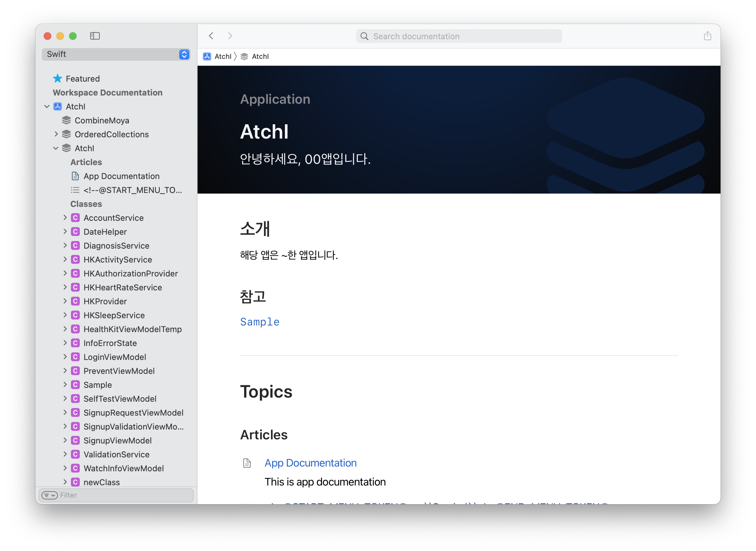Go forward with the right chevron
The height and width of the screenshot is (551, 756).
(x=230, y=36)
